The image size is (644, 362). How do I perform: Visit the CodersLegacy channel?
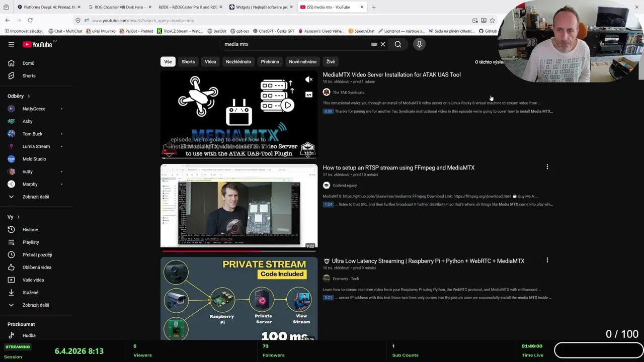(345, 186)
